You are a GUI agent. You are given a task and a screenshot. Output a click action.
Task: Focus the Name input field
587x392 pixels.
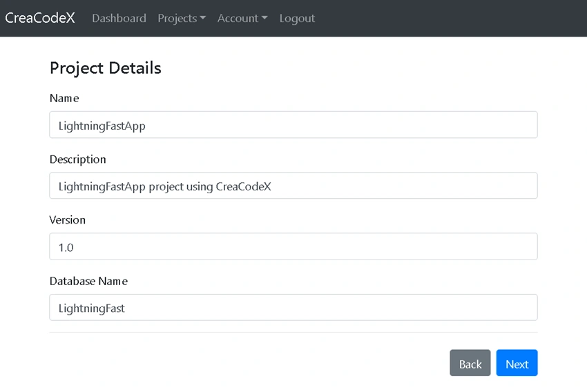[x=293, y=124]
